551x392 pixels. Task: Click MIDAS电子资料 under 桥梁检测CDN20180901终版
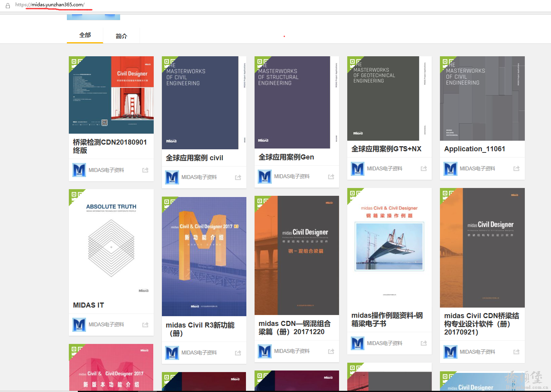(106, 170)
